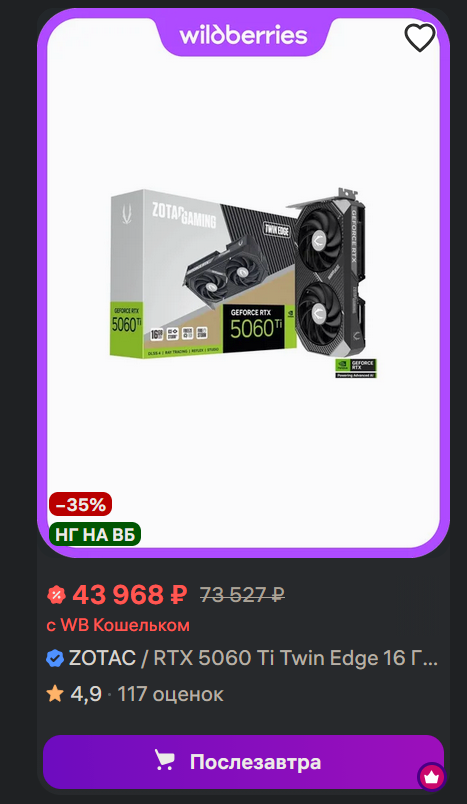Click the 117 оценок reviews link
467x804 pixels.
click(171, 694)
